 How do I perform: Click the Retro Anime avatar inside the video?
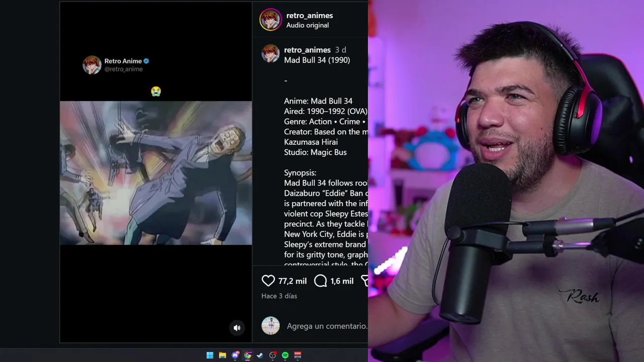tap(92, 65)
